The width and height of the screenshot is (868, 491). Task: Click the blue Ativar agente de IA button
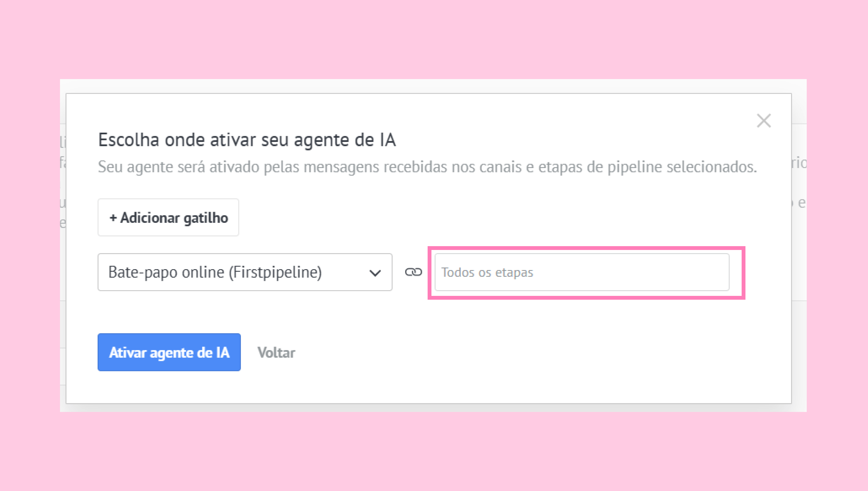point(169,352)
